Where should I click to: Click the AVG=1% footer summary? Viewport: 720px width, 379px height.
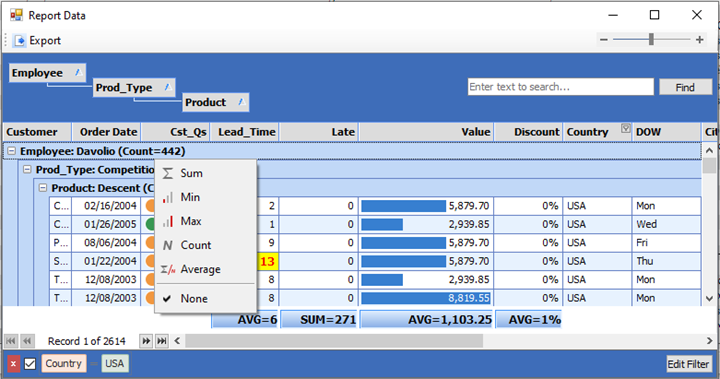click(529, 320)
